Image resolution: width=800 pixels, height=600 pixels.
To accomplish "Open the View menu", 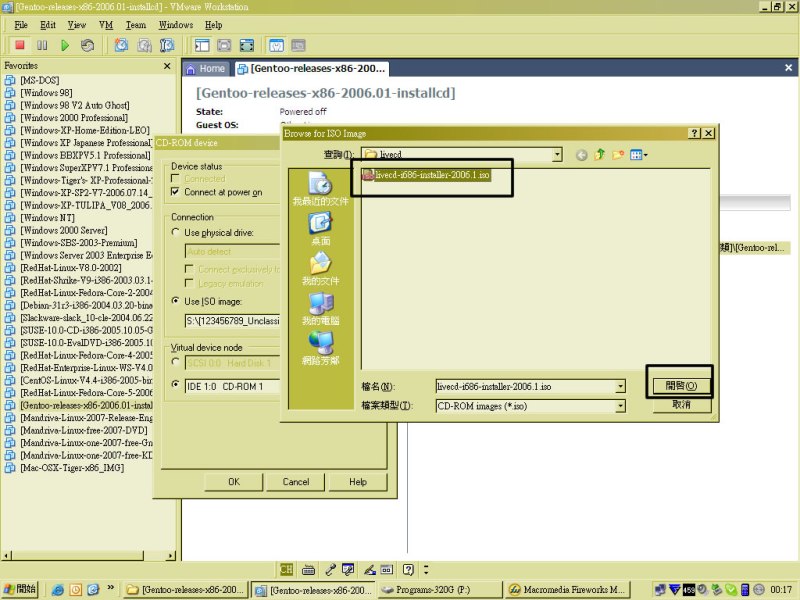I will coord(77,25).
